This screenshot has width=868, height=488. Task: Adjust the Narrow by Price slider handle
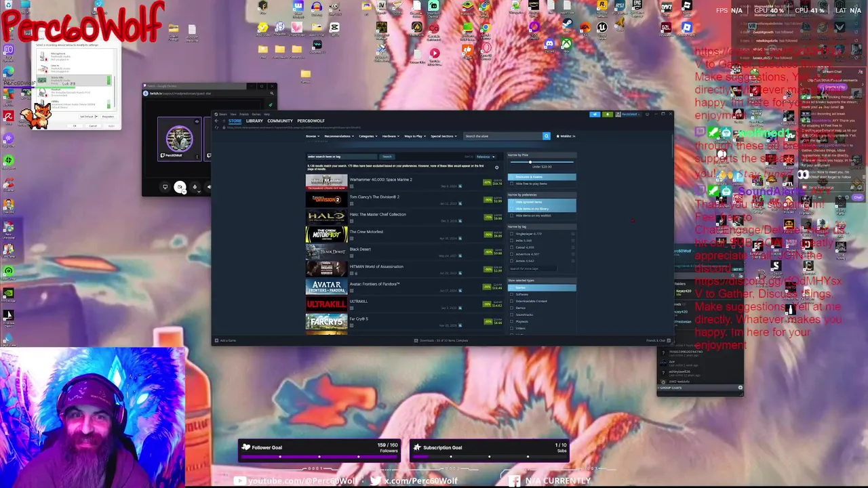point(530,162)
